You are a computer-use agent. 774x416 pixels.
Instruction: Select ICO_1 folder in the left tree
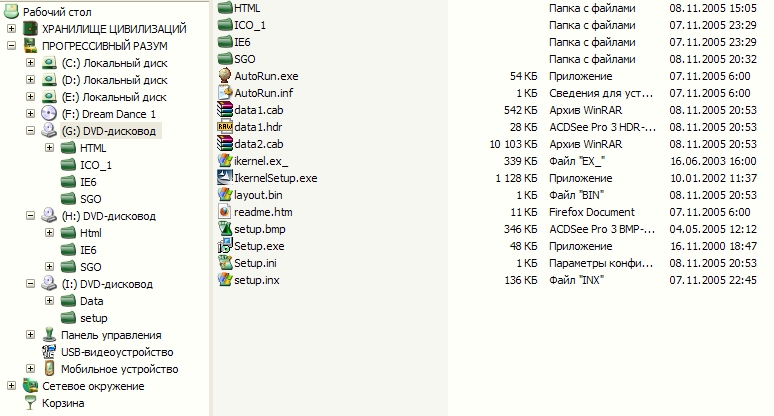96,165
